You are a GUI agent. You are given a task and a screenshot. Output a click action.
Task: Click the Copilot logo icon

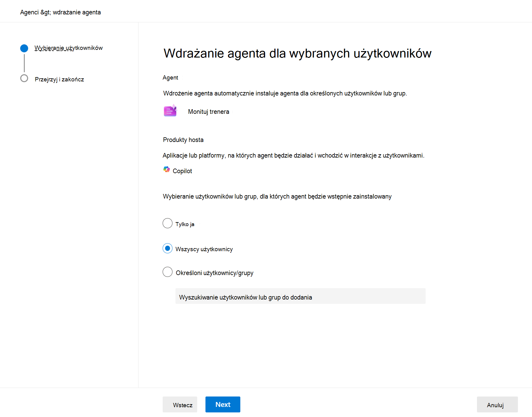(x=167, y=169)
